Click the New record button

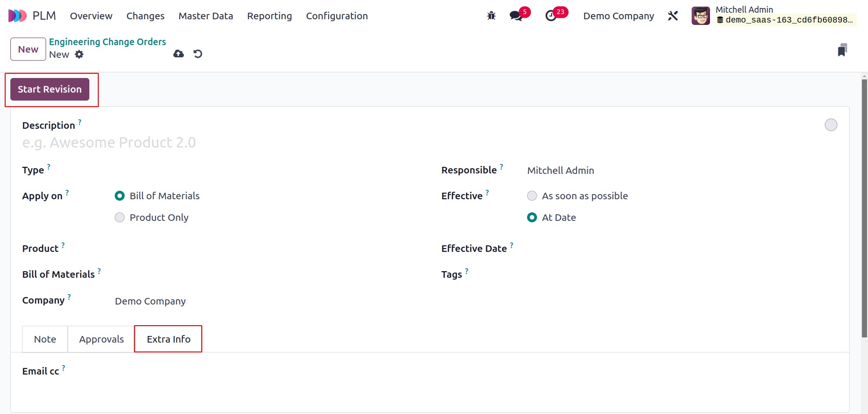click(x=28, y=49)
